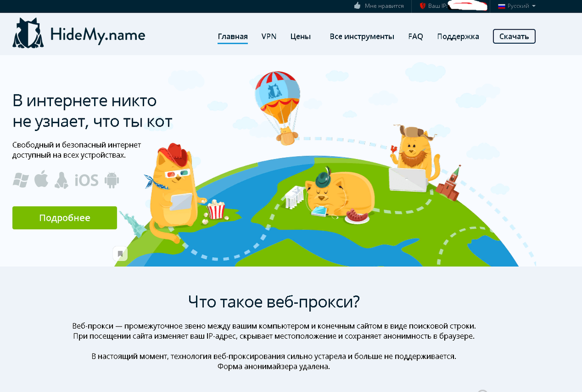582x392 pixels.
Task: Click the heading Что такое веб-прокси?
Action: click(274, 302)
